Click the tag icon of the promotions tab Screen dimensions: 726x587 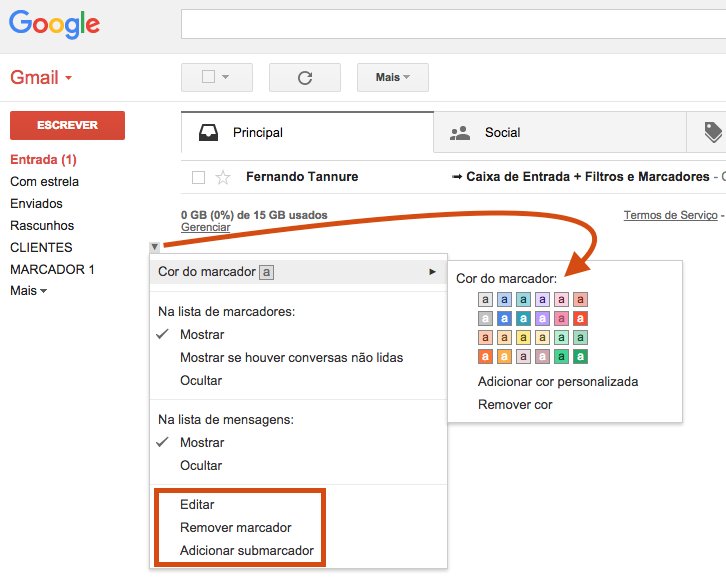[x=713, y=132]
